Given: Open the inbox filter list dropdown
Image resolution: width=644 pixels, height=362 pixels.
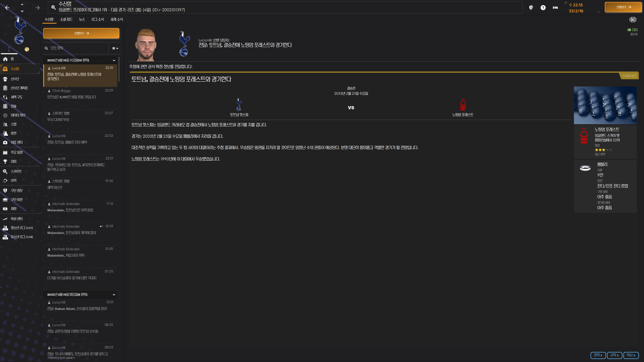Looking at the screenshot, I should pyautogui.click(x=115, y=48).
